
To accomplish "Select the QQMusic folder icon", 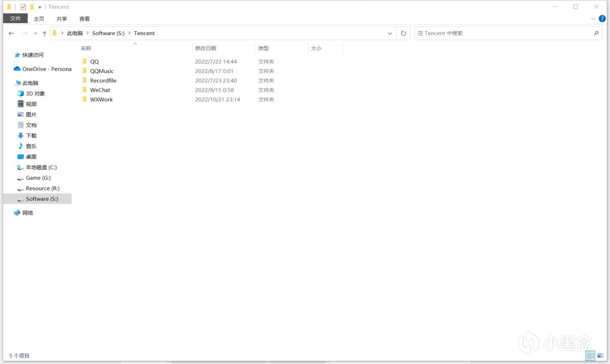I will click(x=84, y=71).
